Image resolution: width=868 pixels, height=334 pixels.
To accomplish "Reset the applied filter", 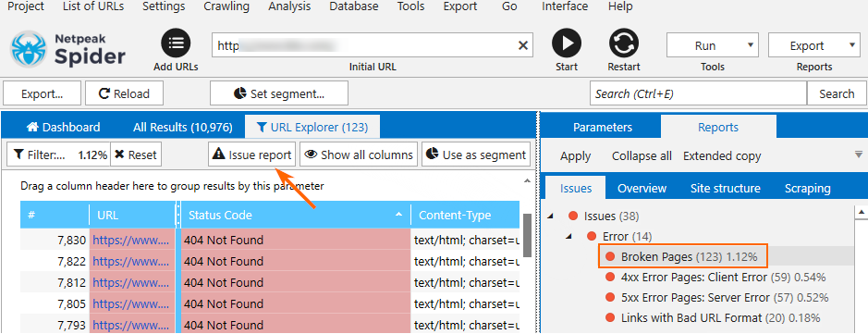I will (136, 155).
